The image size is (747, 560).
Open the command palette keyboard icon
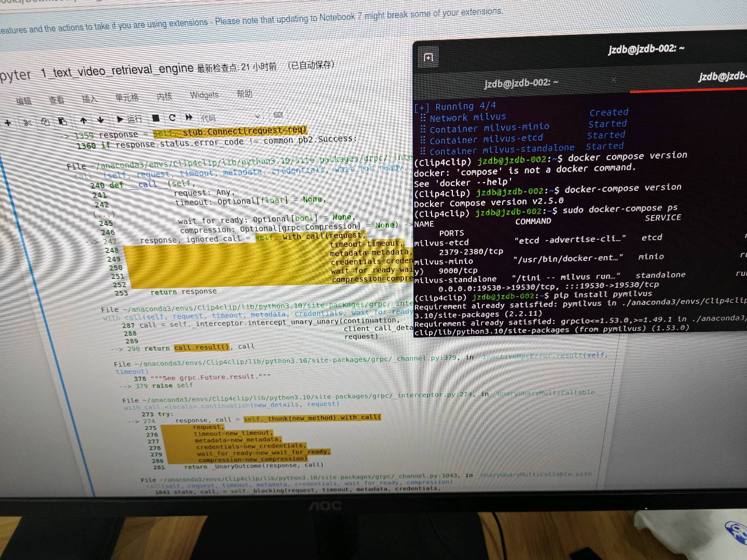pos(278,115)
